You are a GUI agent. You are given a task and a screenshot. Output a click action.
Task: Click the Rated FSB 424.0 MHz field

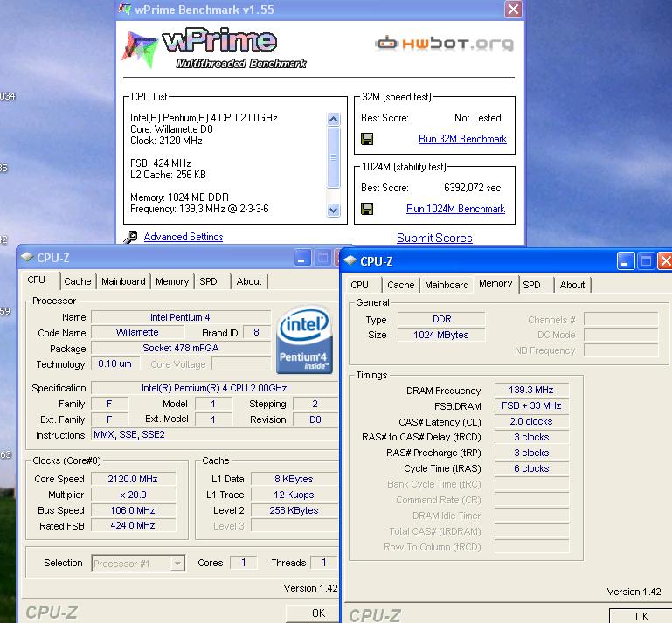[x=133, y=525]
